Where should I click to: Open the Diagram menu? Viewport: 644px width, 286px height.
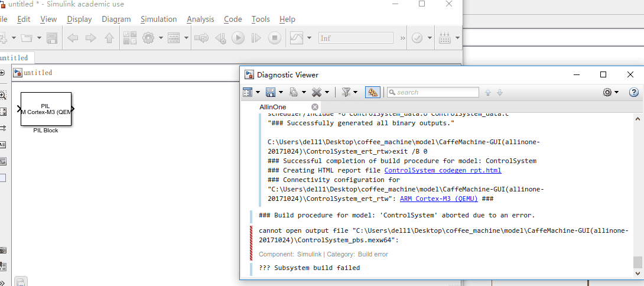(x=116, y=19)
